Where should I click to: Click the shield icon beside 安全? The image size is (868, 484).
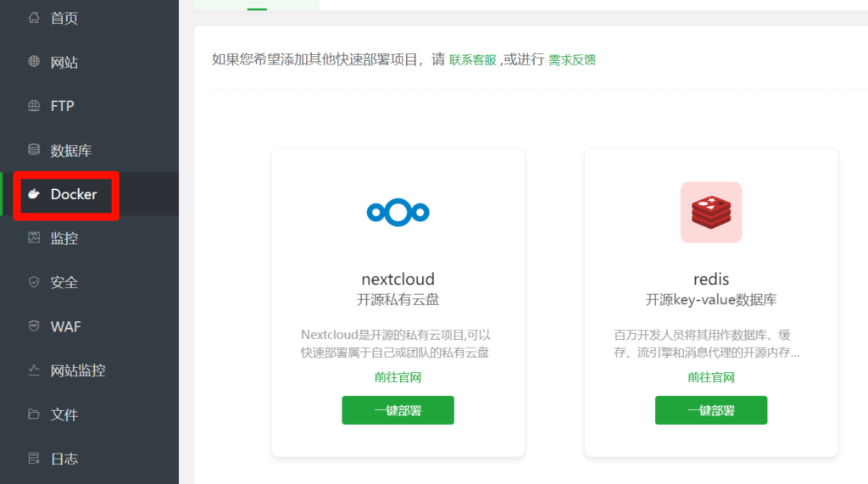click(34, 282)
